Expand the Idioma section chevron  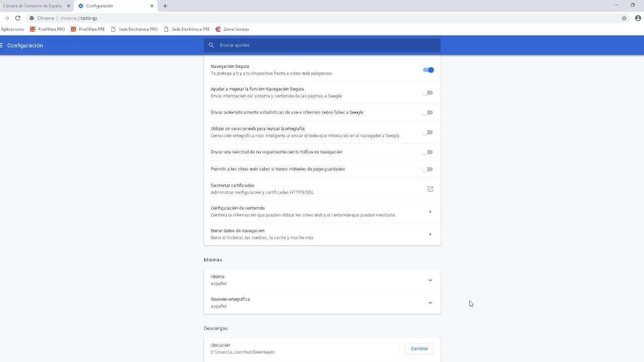click(430, 280)
